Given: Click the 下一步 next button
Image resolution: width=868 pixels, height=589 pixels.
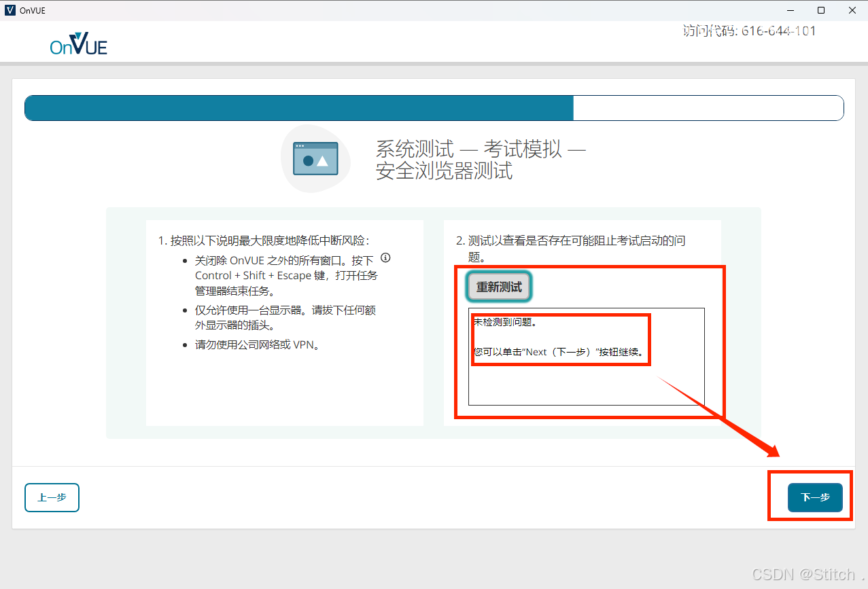Looking at the screenshot, I should pos(815,497).
